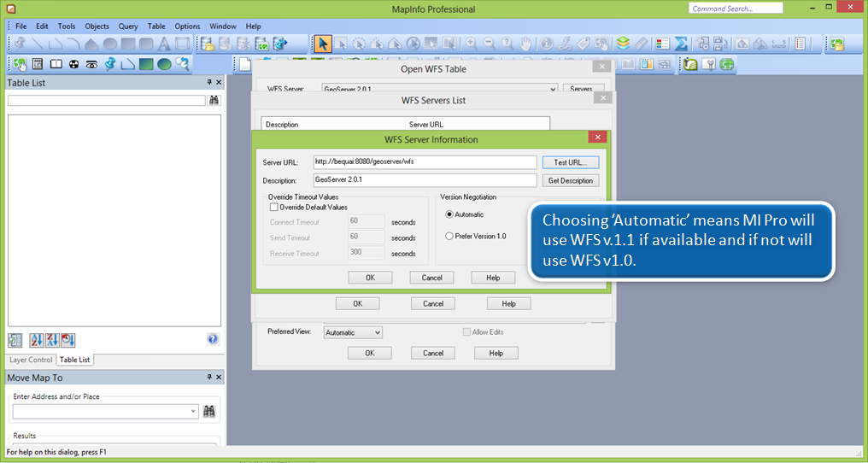
Task: Open the Objects menu
Action: coord(97,26)
